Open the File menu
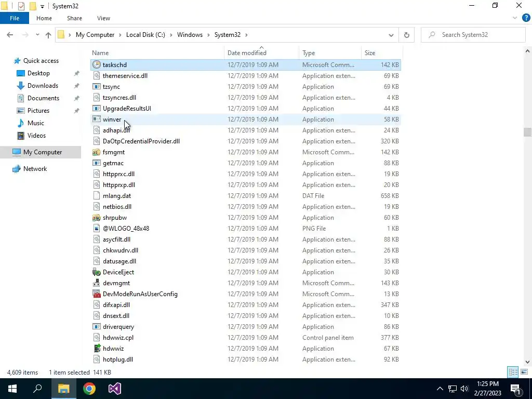This screenshot has height=399, width=532. 15,18
